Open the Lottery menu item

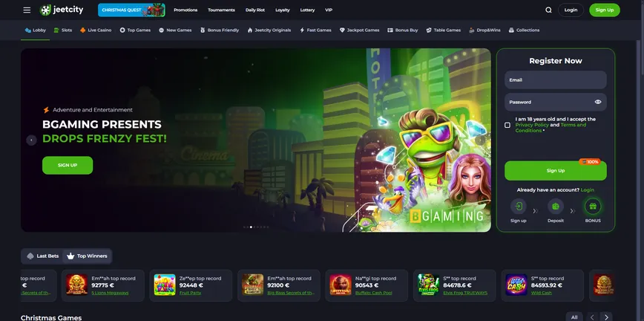(307, 10)
